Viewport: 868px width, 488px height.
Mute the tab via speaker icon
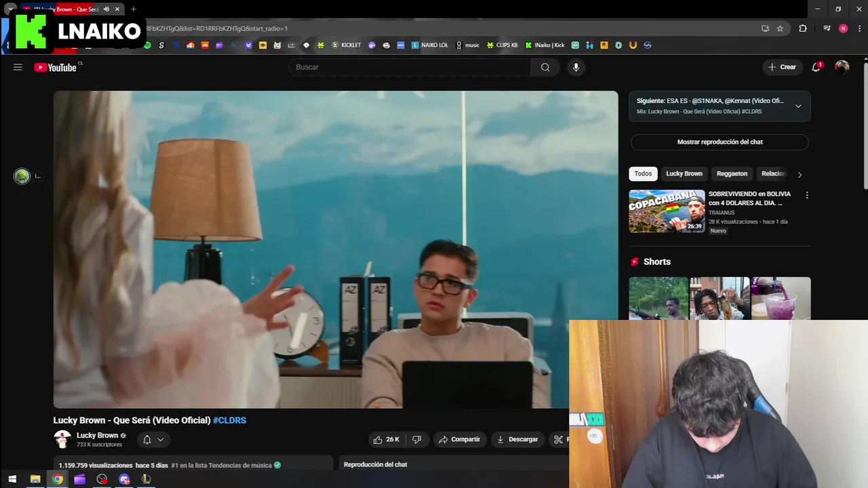tap(106, 9)
